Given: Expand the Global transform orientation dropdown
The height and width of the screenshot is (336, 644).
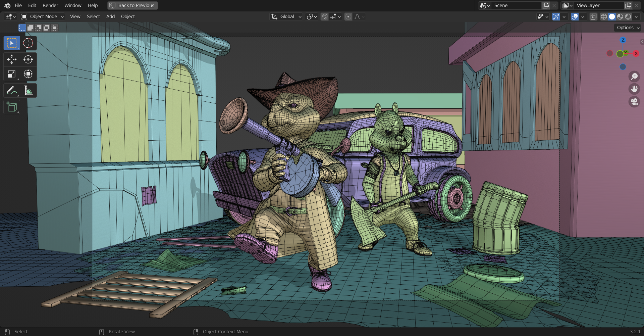Looking at the screenshot, I should pyautogui.click(x=287, y=16).
